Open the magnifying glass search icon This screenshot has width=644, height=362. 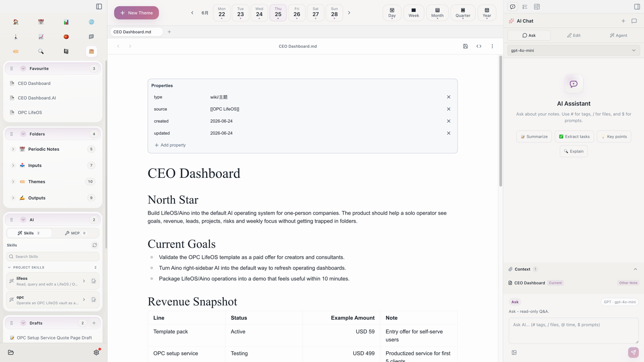tap(41, 51)
